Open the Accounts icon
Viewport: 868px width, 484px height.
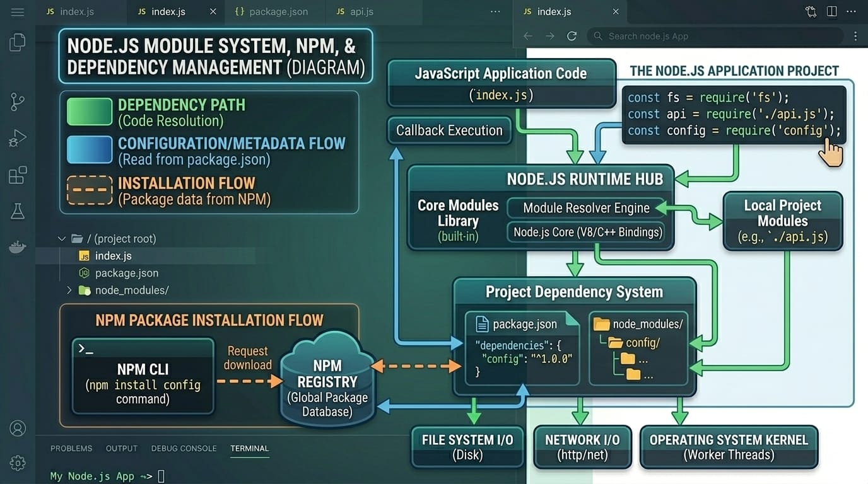click(x=18, y=429)
